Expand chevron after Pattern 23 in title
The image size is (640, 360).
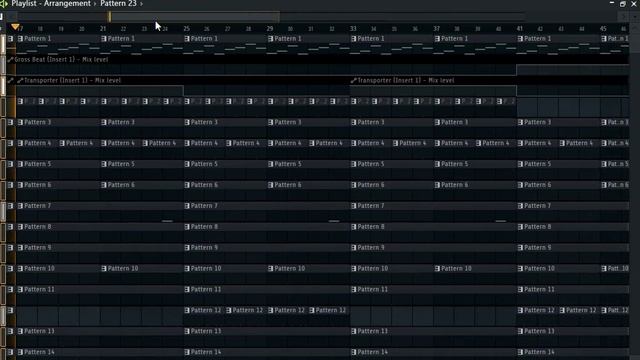tap(142, 4)
